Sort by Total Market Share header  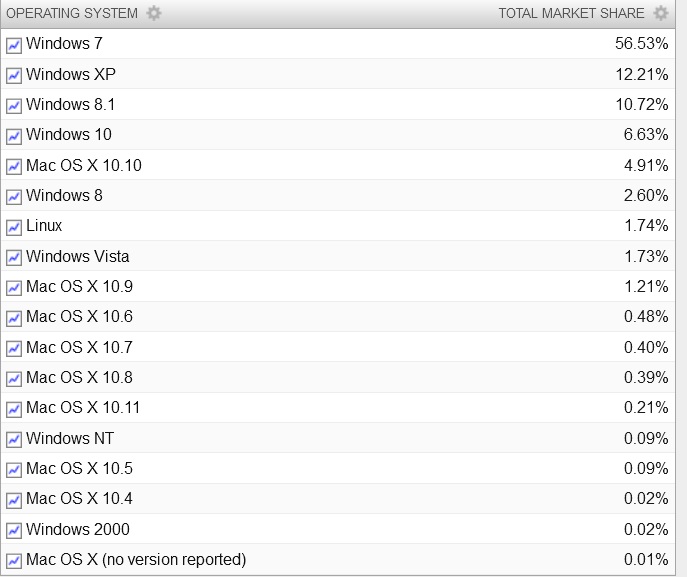pos(571,14)
